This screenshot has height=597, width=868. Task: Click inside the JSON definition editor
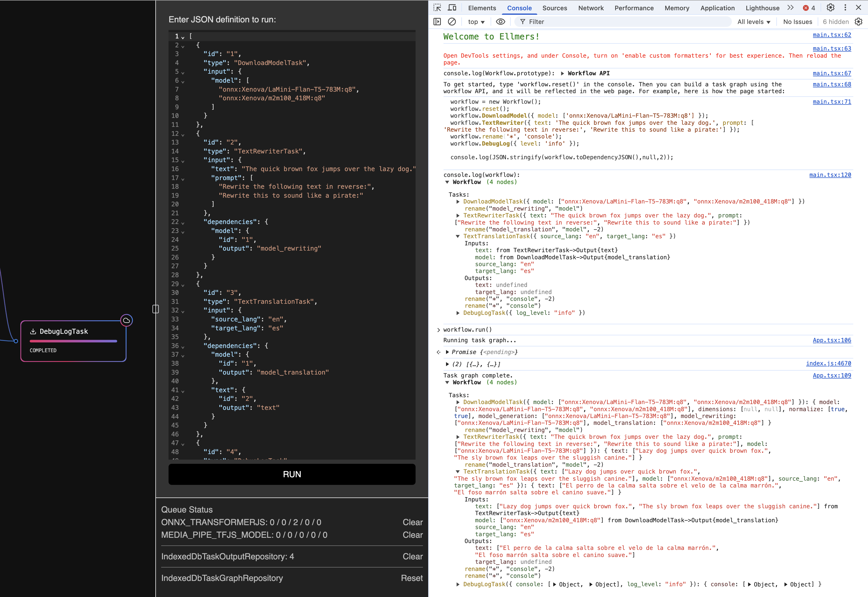pos(292,245)
